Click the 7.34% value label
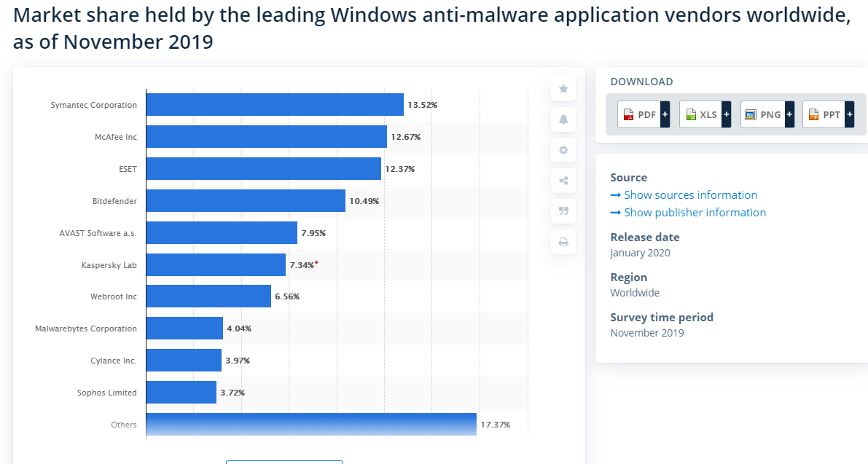 pyautogui.click(x=302, y=265)
